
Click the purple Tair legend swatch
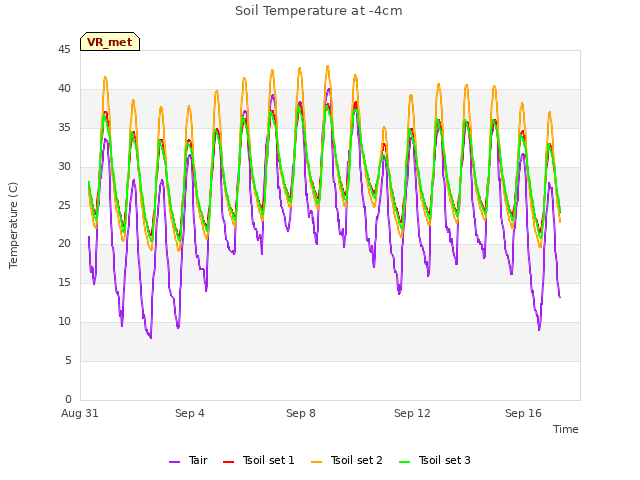(x=175, y=462)
